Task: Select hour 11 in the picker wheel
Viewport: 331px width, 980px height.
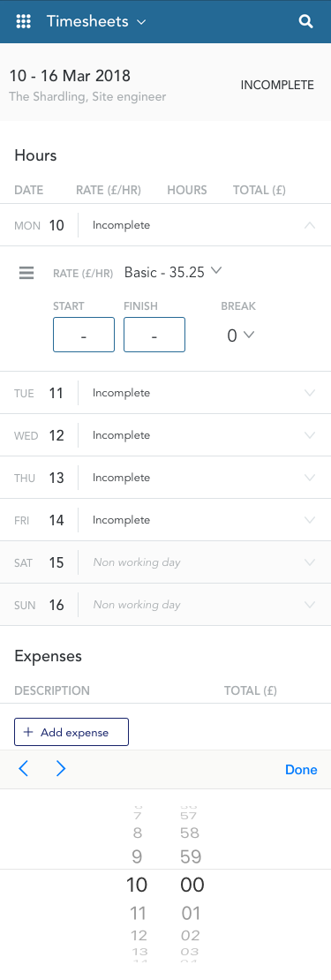Action: pos(138,913)
